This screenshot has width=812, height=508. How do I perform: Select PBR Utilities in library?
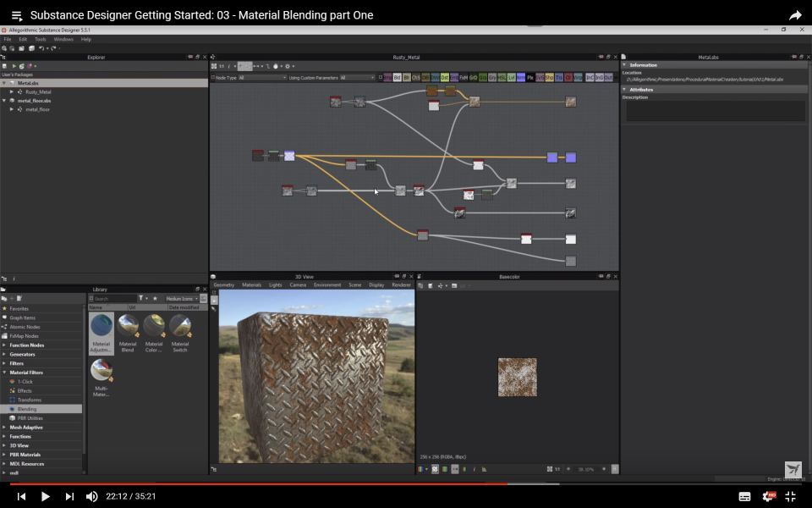click(30, 418)
